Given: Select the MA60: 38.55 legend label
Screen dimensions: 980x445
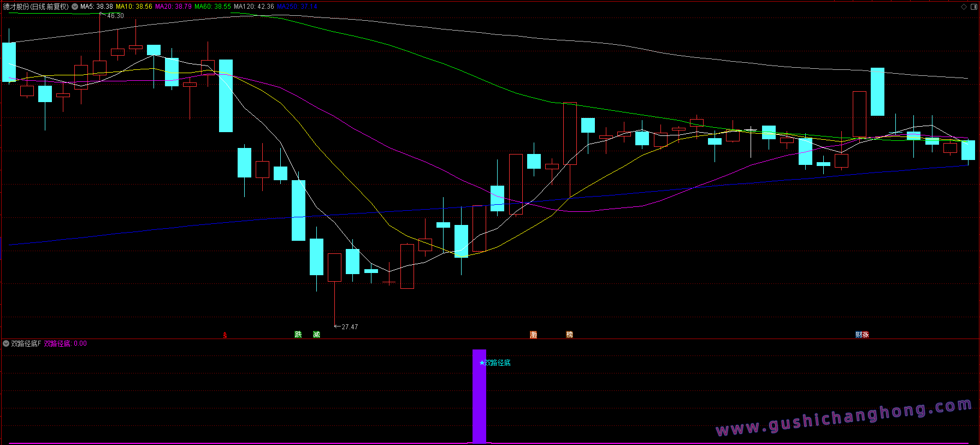Looking at the screenshot, I should click(x=212, y=7).
